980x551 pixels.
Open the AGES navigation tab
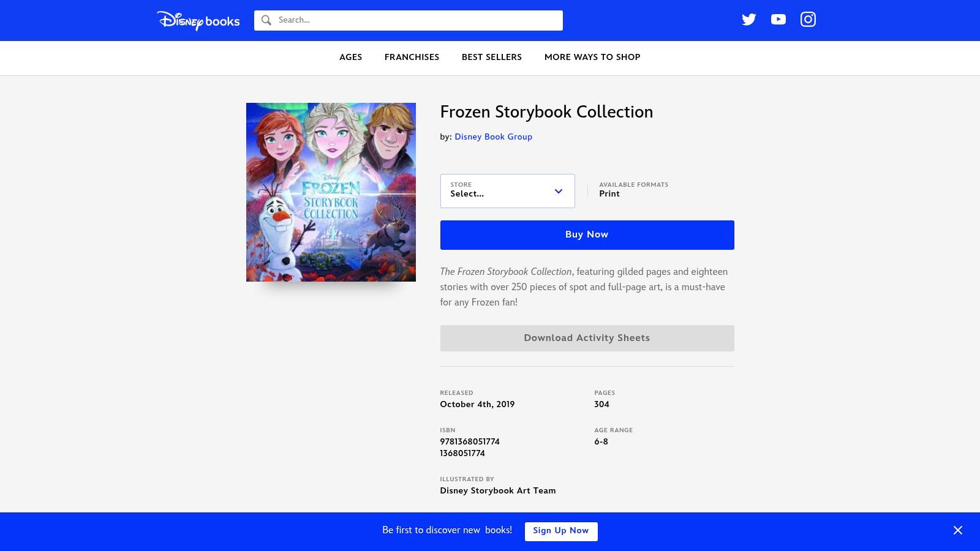[350, 58]
